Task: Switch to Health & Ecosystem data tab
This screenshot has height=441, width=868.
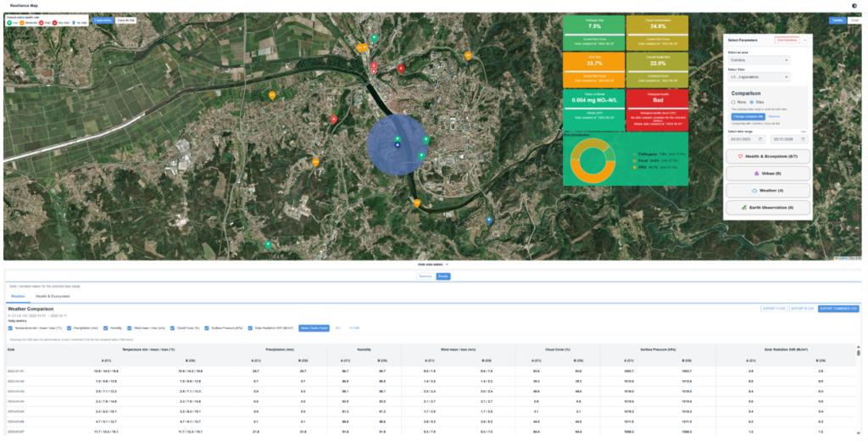Action: click(x=53, y=296)
